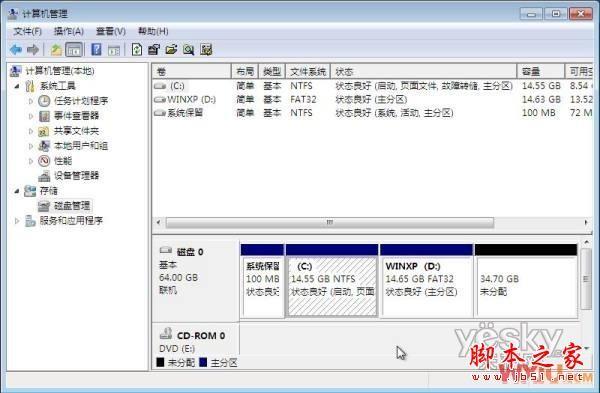600x393 pixels.
Task: Expand the 性能 node arrow
Action: [x=31, y=161]
